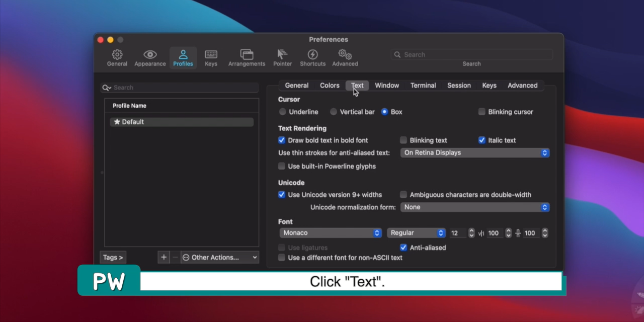Switch to the Terminal tab
The height and width of the screenshot is (322, 644).
[423, 86]
